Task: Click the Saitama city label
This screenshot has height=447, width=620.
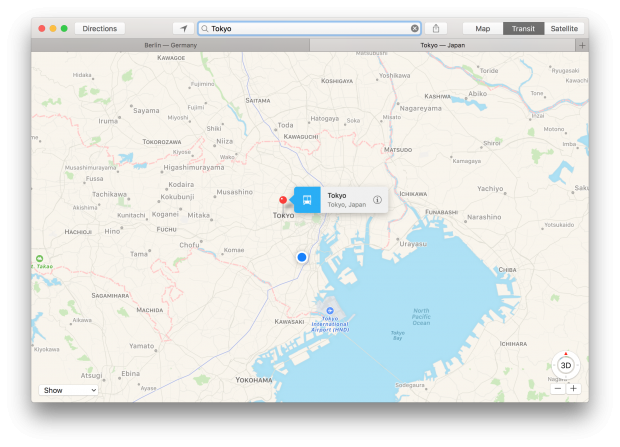Action: (x=258, y=100)
